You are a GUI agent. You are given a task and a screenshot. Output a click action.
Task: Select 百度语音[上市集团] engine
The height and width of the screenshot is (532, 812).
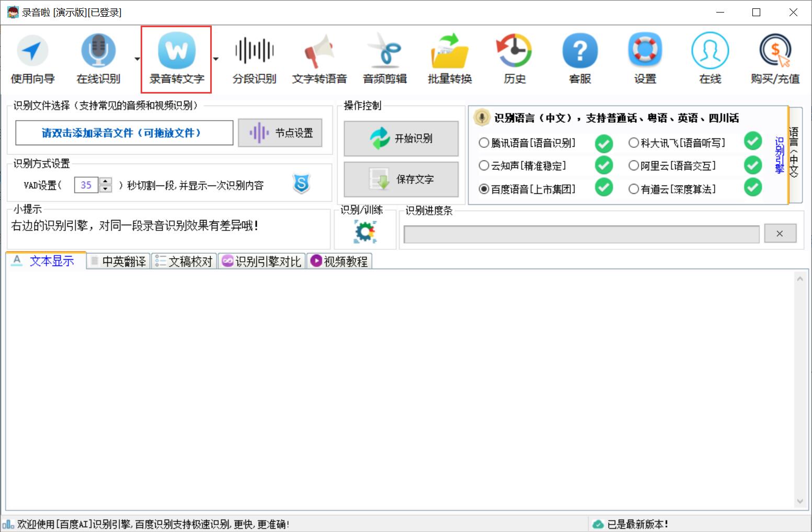point(527,189)
